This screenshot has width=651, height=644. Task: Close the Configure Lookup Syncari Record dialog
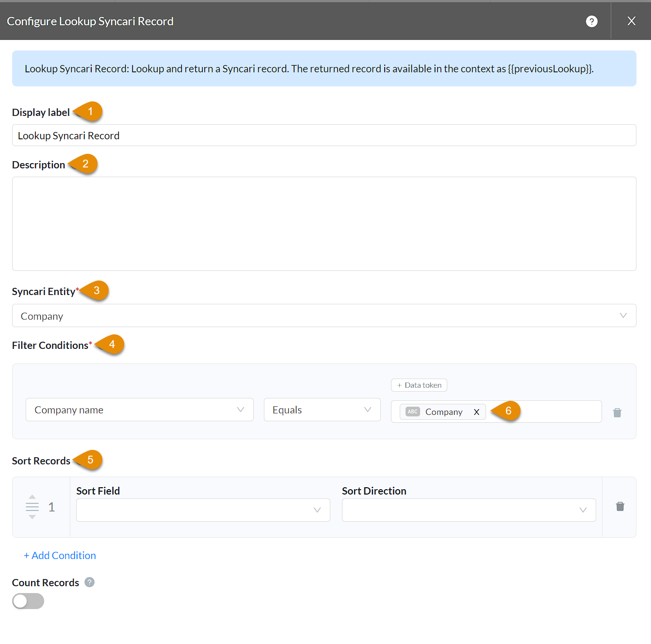tap(631, 21)
